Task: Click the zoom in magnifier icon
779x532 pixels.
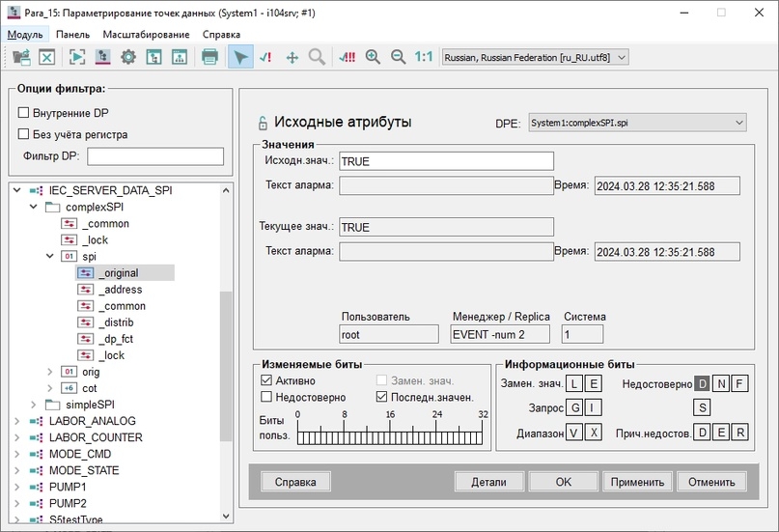Action: pos(373,57)
